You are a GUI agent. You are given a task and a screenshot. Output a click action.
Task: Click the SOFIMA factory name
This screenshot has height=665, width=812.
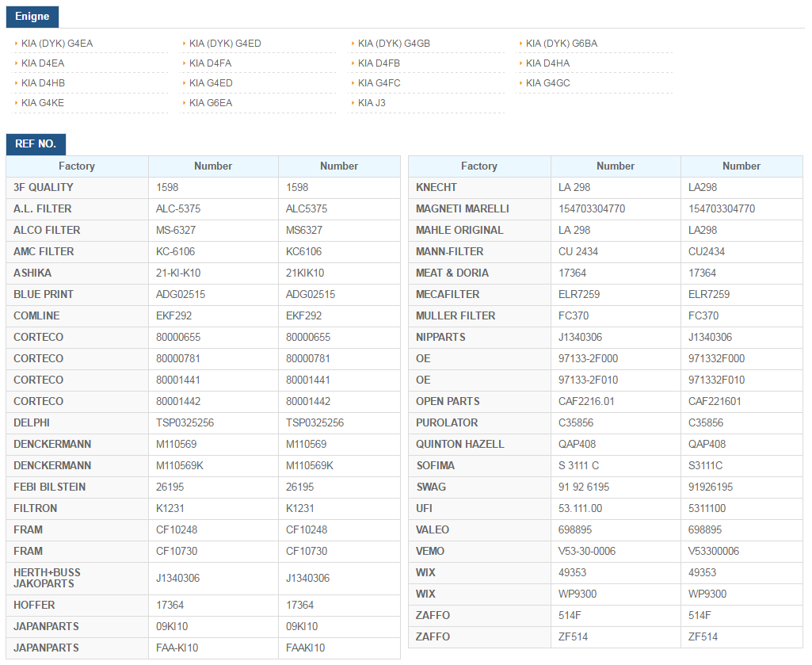pyautogui.click(x=436, y=466)
